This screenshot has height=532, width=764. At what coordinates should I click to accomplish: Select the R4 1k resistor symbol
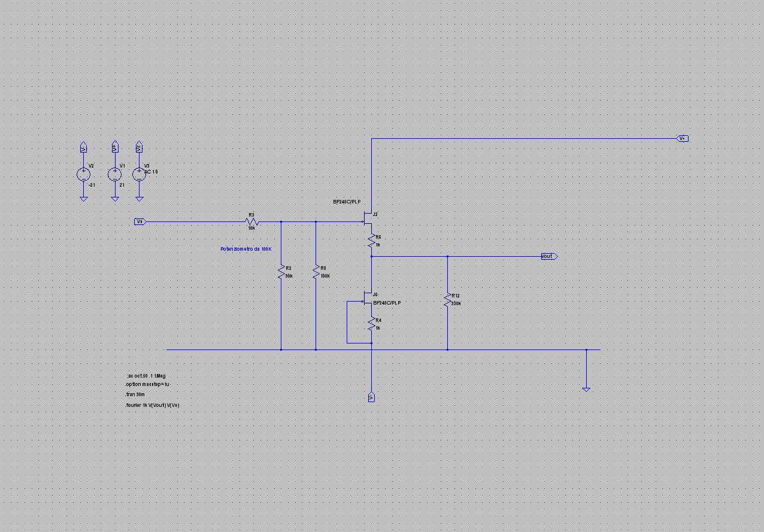tap(371, 324)
